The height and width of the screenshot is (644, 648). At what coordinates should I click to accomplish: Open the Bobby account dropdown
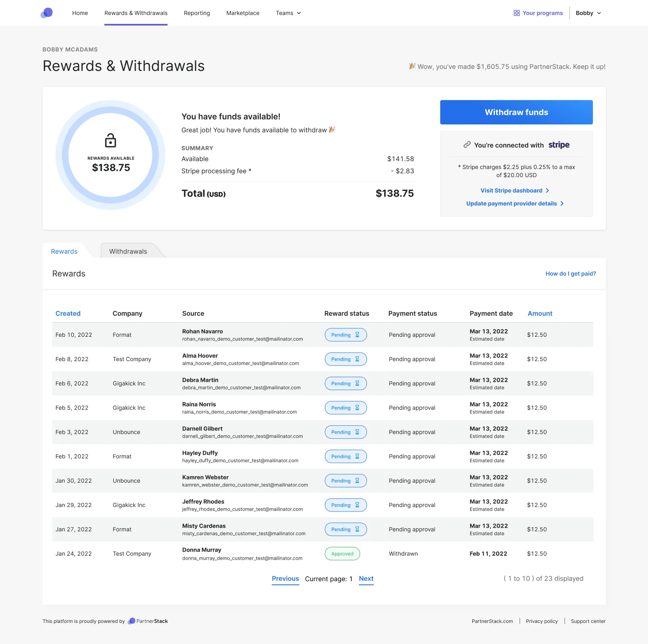588,13
